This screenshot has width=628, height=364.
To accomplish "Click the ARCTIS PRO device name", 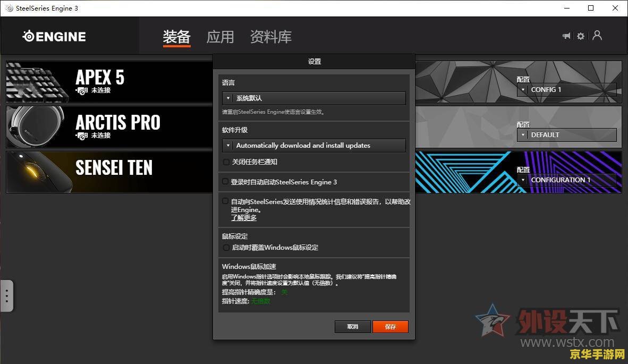I will coord(118,122).
